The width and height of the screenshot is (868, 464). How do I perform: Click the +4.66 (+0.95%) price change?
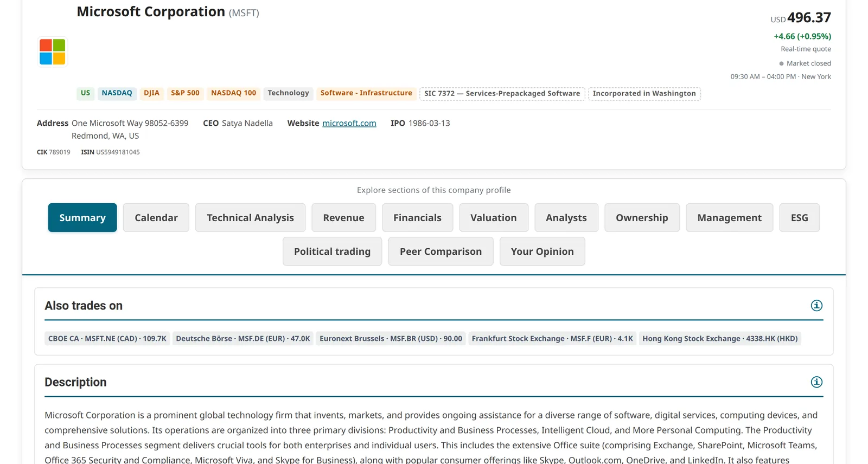(x=802, y=36)
